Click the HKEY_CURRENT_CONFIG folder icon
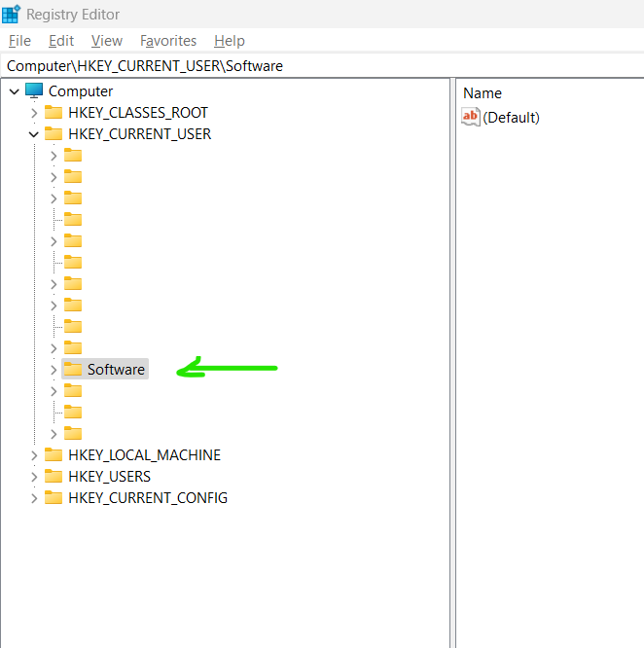 (x=54, y=497)
